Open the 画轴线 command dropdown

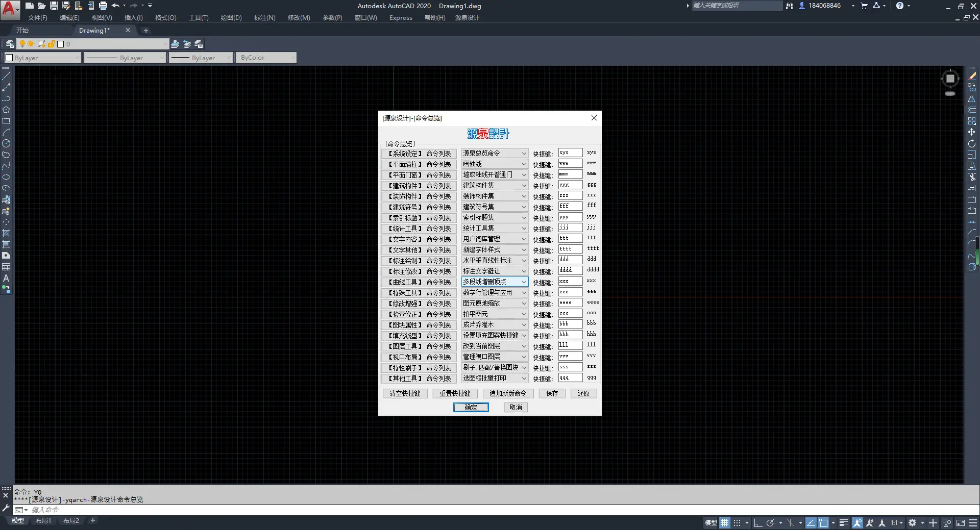[x=494, y=164]
